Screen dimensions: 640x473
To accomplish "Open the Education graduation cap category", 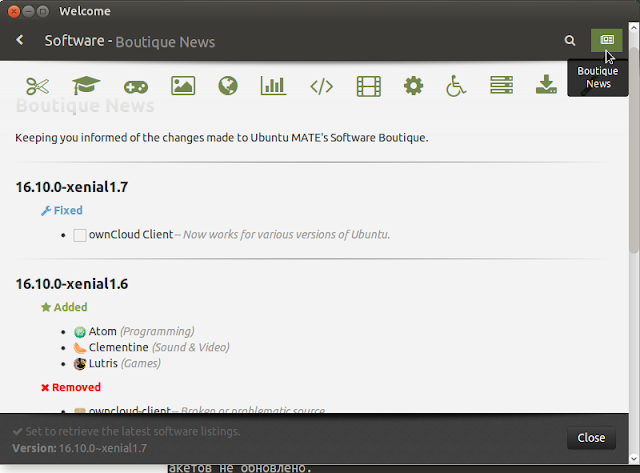I will tap(86, 85).
